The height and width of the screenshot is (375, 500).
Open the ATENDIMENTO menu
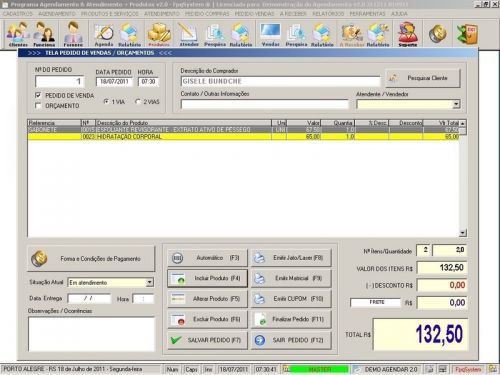tap(162, 14)
